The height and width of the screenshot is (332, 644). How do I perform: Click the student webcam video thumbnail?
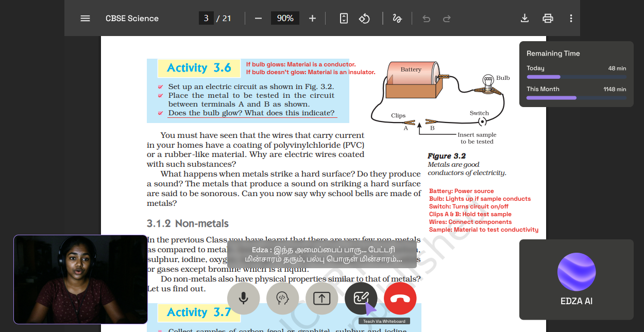click(80, 279)
